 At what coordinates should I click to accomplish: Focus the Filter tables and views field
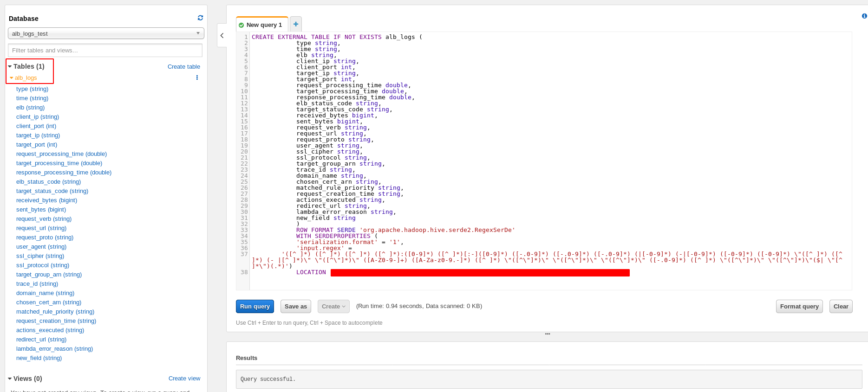pyautogui.click(x=105, y=50)
